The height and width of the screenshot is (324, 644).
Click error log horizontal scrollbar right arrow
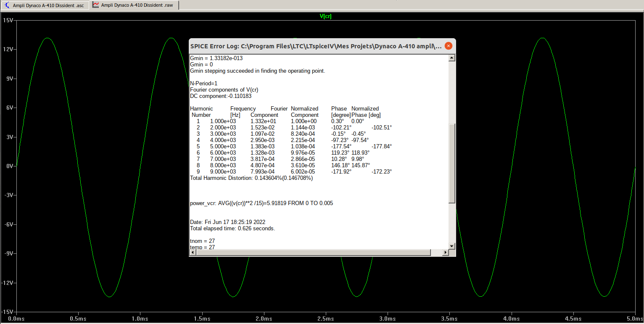pyautogui.click(x=446, y=253)
